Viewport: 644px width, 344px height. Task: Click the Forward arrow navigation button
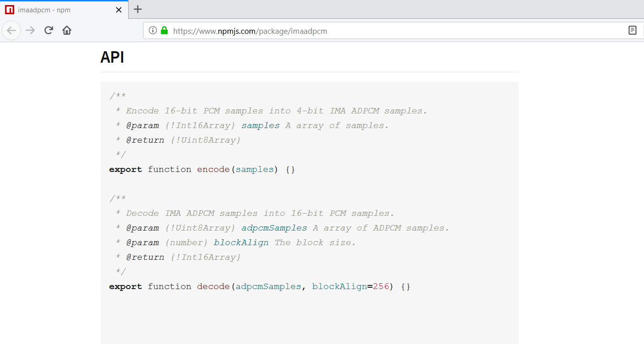tap(30, 31)
